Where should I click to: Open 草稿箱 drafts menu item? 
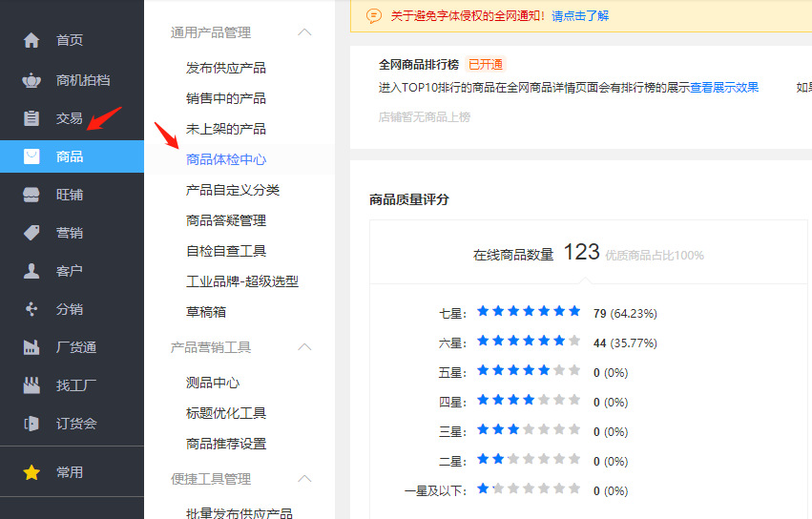(206, 312)
